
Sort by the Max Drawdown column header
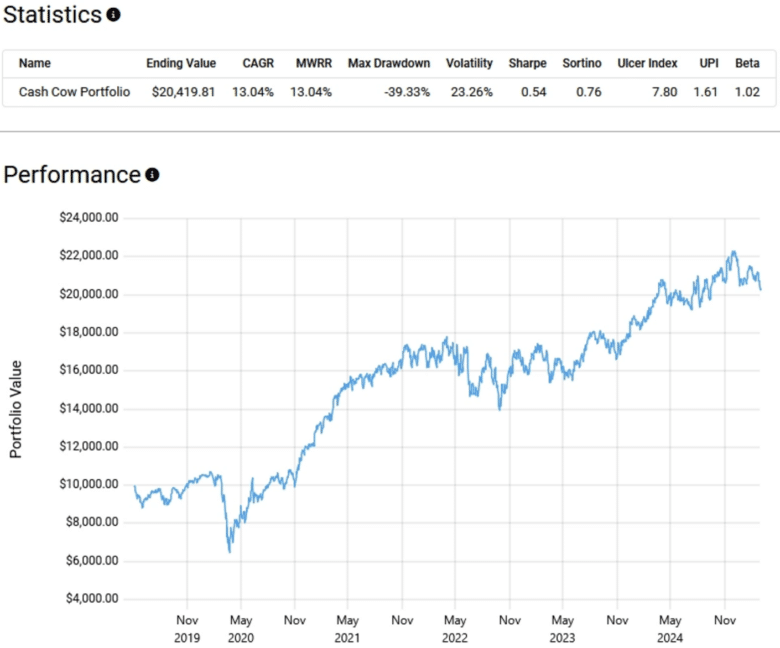389,63
